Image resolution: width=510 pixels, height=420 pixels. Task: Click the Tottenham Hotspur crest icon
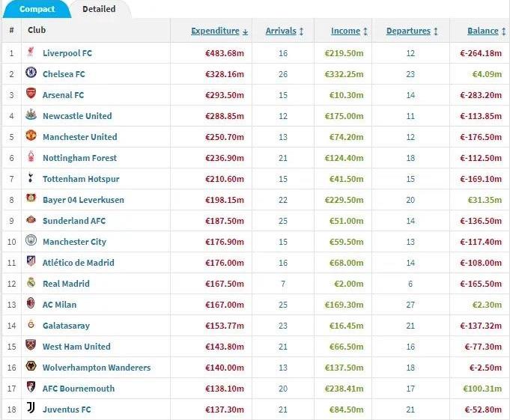(x=31, y=177)
